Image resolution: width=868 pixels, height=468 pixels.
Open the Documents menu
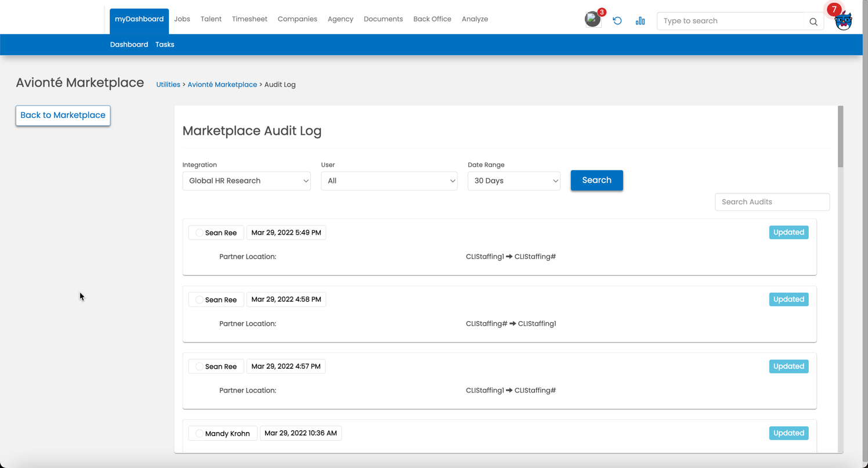[x=384, y=19]
